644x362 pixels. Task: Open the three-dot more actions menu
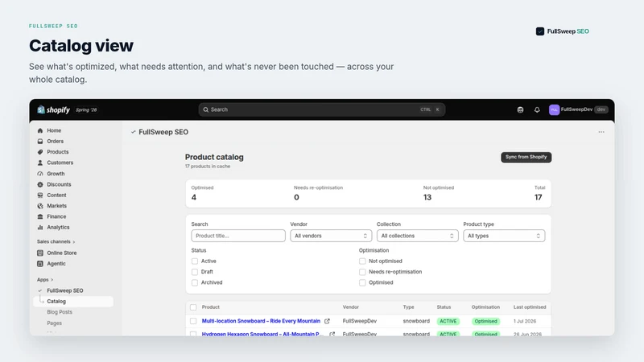[x=601, y=132]
